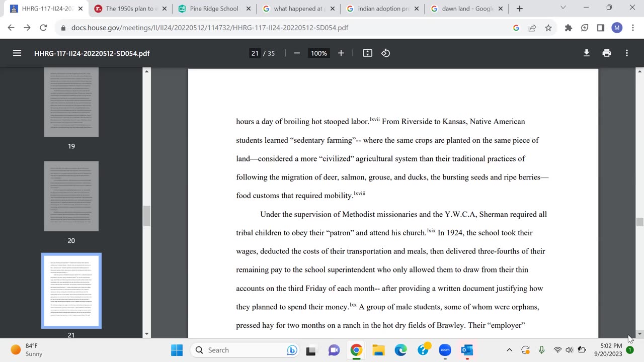The height and width of the screenshot is (362, 644).
Task: Click the PDF file title text
Action: [92, 53]
